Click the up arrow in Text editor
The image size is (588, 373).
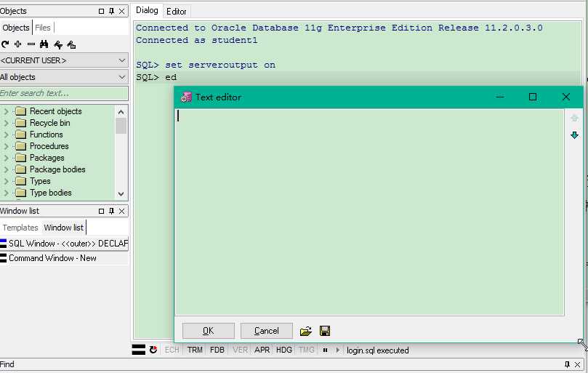[574, 119]
